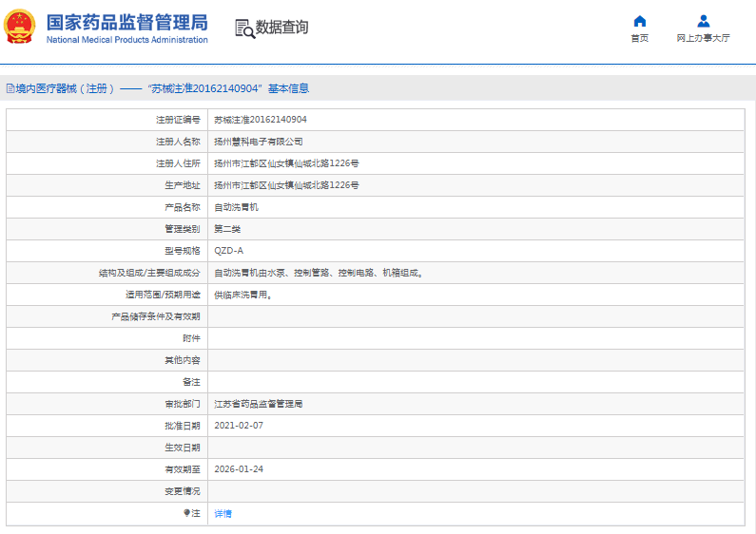Go to 网上办事大厅 text label
The image size is (756, 534).
click(x=703, y=38)
